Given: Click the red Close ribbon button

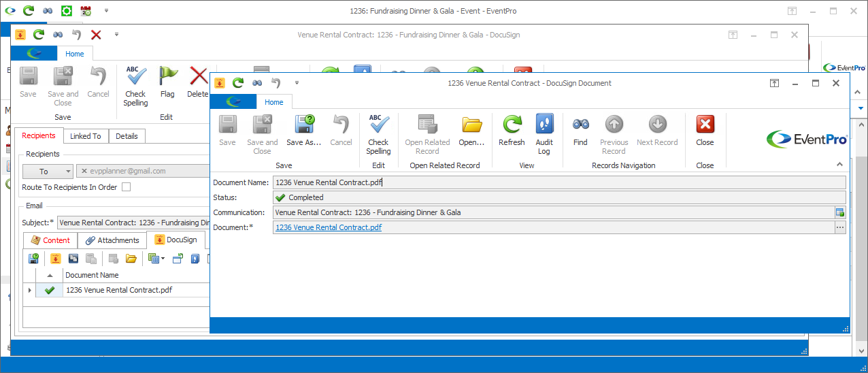Looking at the screenshot, I should [705, 131].
